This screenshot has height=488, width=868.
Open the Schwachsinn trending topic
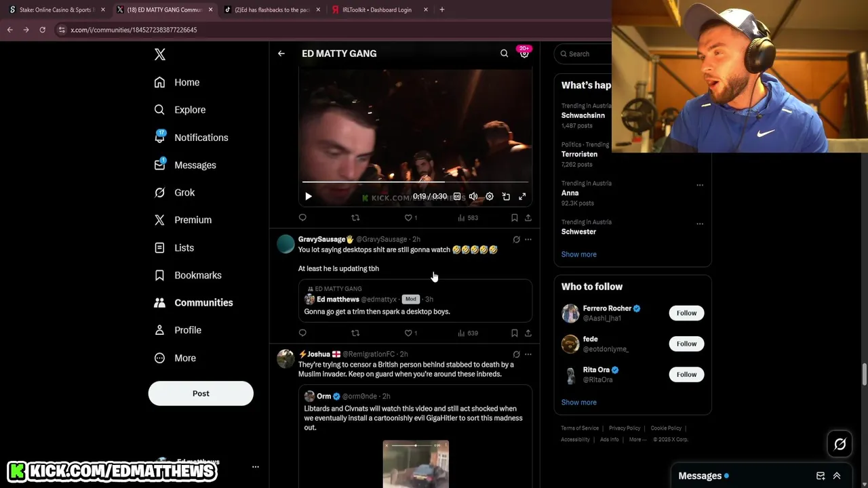(x=583, y=115)
